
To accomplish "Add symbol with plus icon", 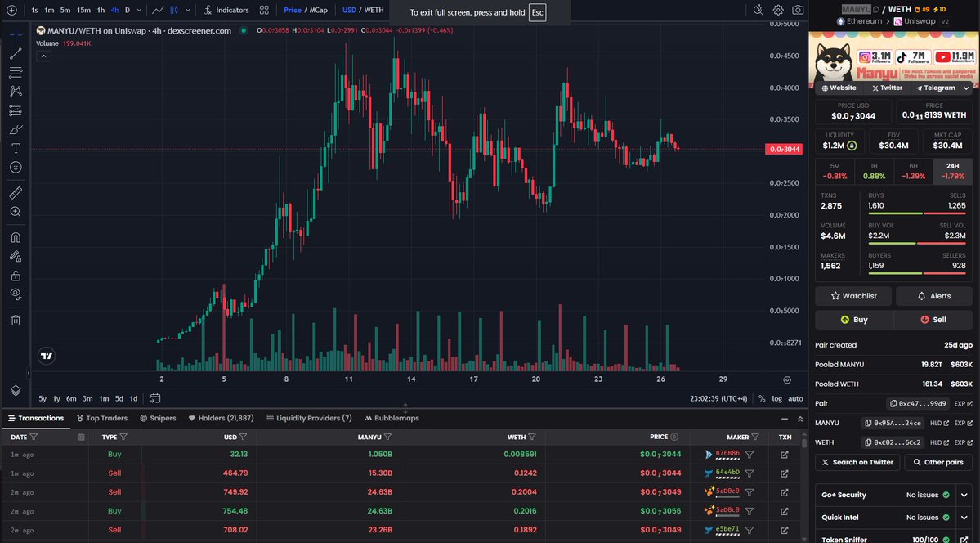I will (11, 10).
